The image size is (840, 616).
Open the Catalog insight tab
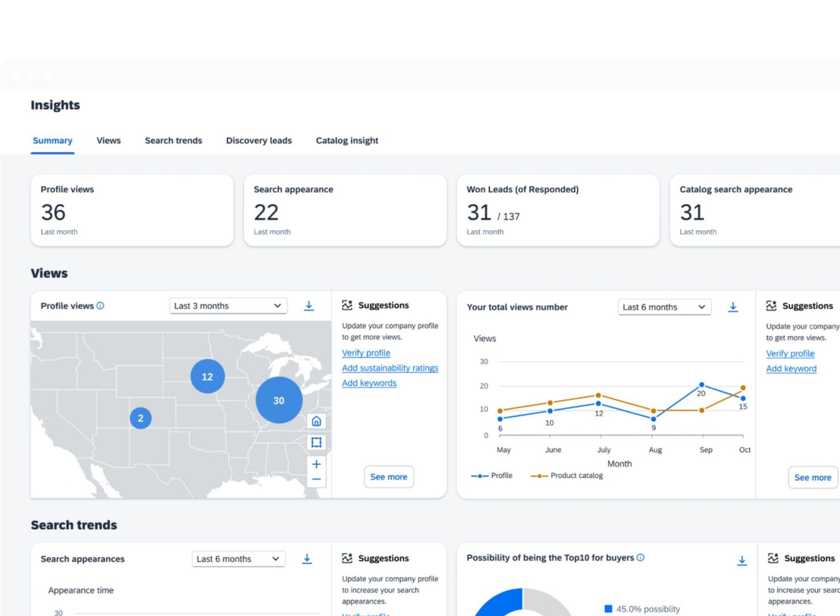tap(347, 141)
